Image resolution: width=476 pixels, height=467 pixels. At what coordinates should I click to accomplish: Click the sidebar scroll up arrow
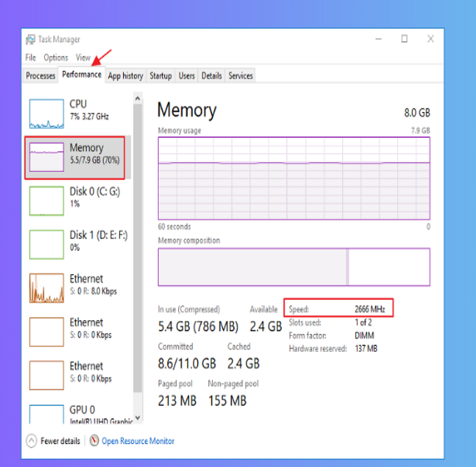coord(138,98)
